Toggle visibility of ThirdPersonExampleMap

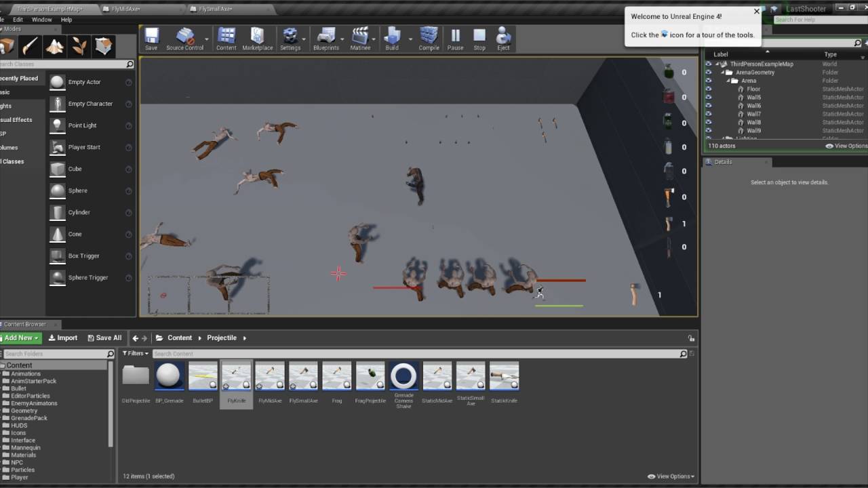coord(709,64)
